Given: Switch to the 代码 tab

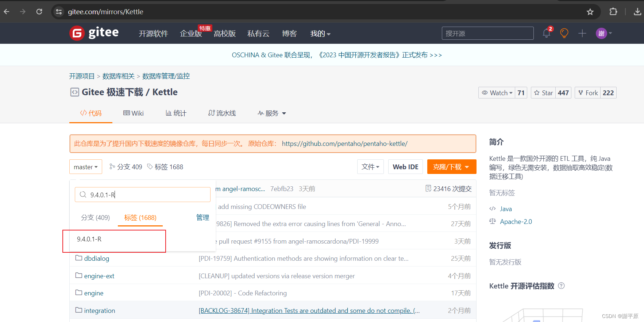Looking at the screenshot, I should pyautogui.click(x=91, y=113).
